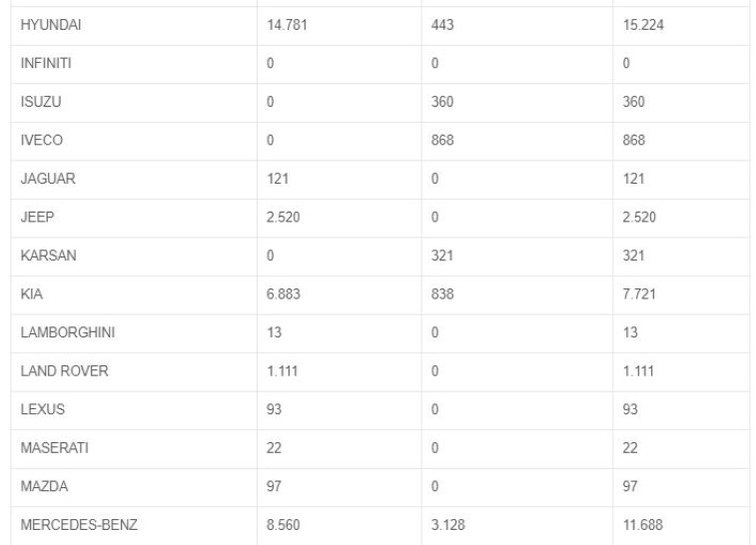Select the JEEP passenger value 2.520

click(283, 218)
